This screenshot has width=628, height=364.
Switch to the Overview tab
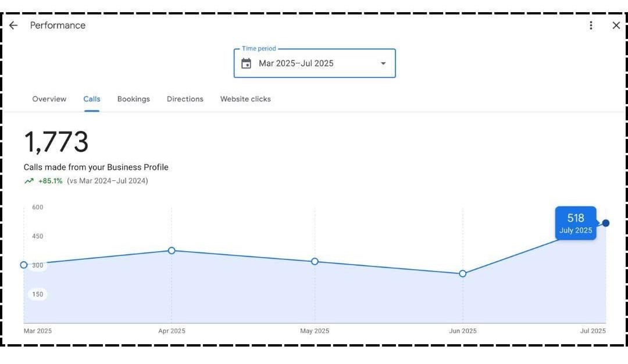tap(49, 99)
